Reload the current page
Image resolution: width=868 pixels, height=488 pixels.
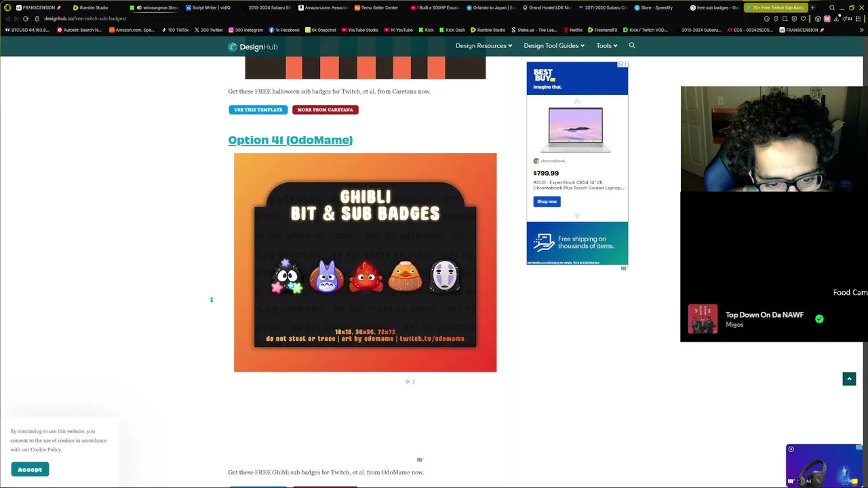[x=26, y=19]
